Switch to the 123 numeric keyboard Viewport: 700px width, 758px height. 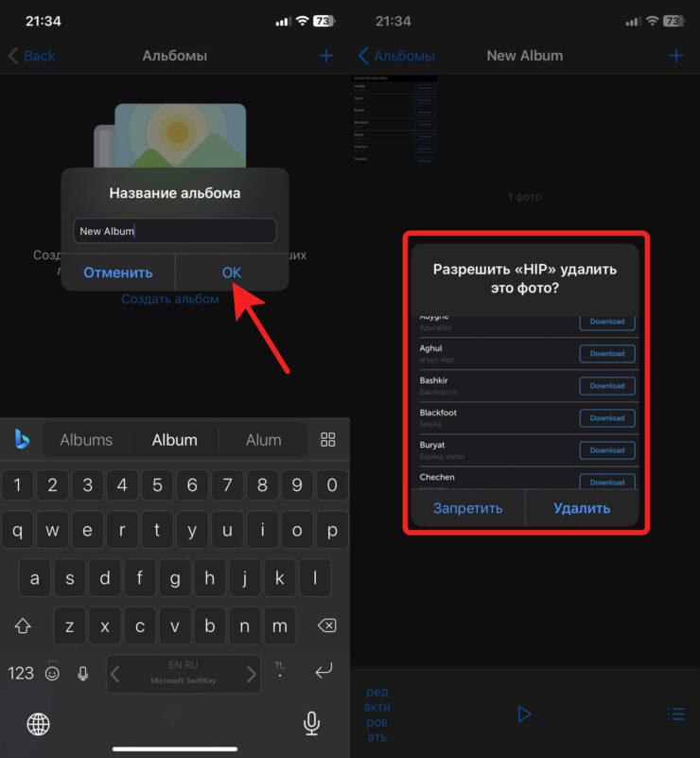21,674
